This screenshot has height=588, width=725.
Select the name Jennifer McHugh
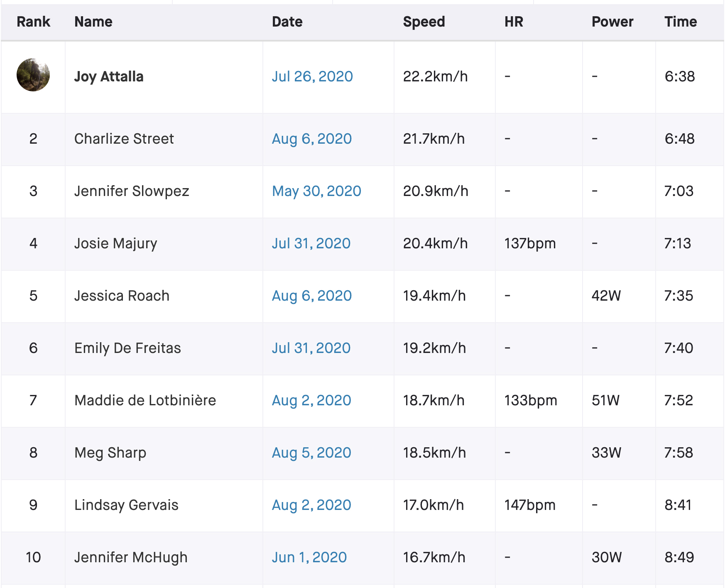pyautogui.click(x=131, y=558)
